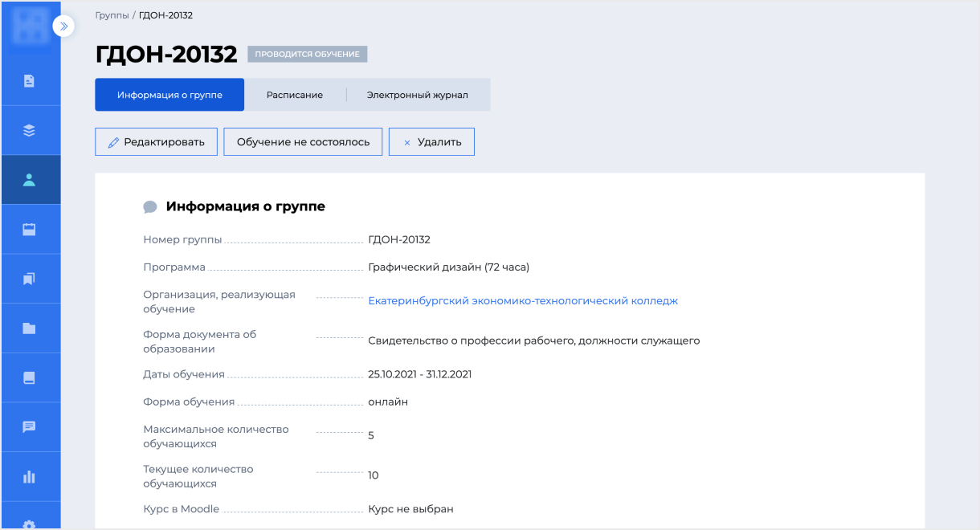Screen dimensions: 980x530
Task: Open the settings gear sidebar icon
Action: pyautogui.click(x=30, y=524)
